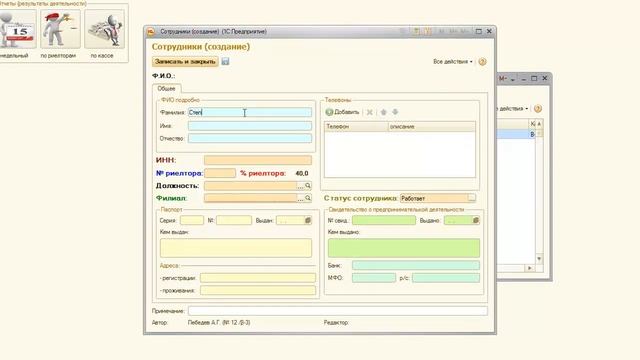Click the magnifier icon in Должность field
The height and width of the screenshot is (360, 640).
(x=308, y=186)
